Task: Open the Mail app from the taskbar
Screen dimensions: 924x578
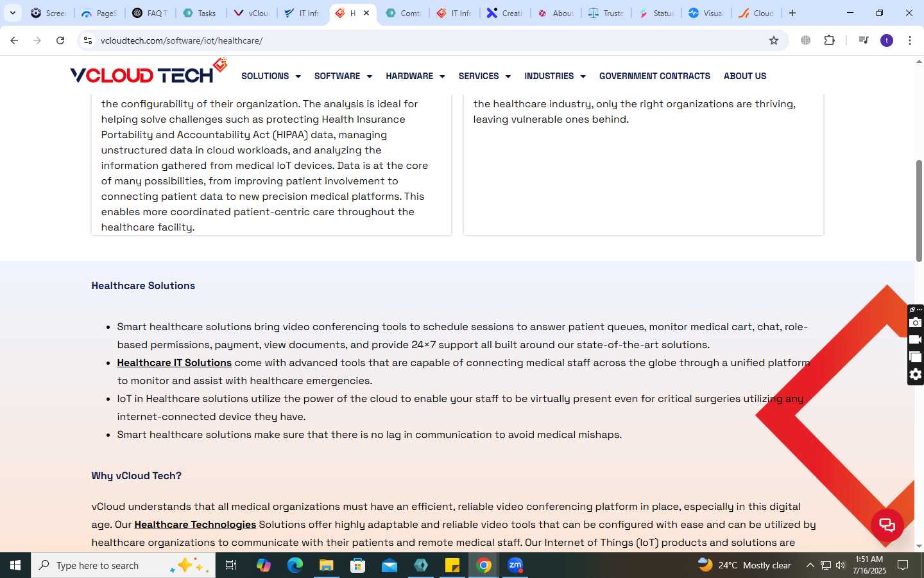Action: [x=389, y=565]
